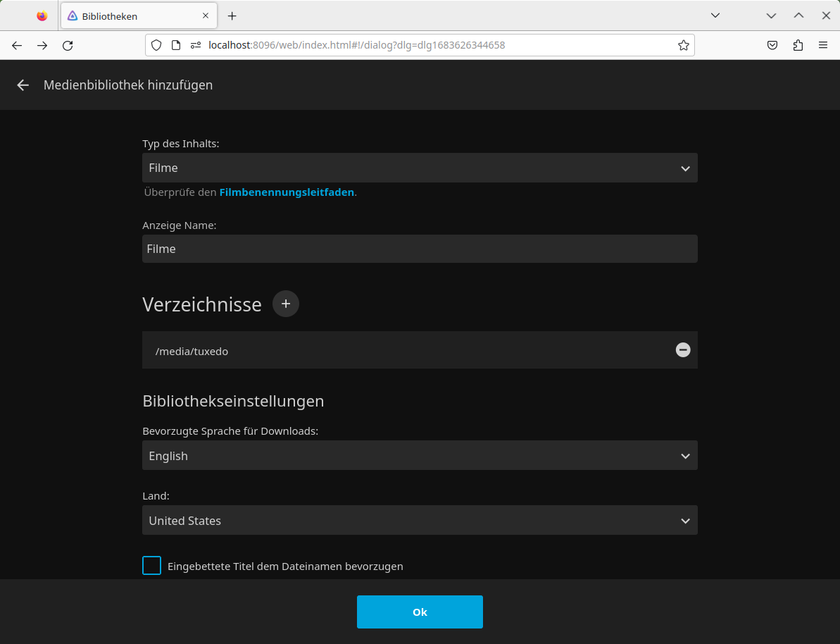Remove the /media/tuxedo directory entry

point(682,349)
